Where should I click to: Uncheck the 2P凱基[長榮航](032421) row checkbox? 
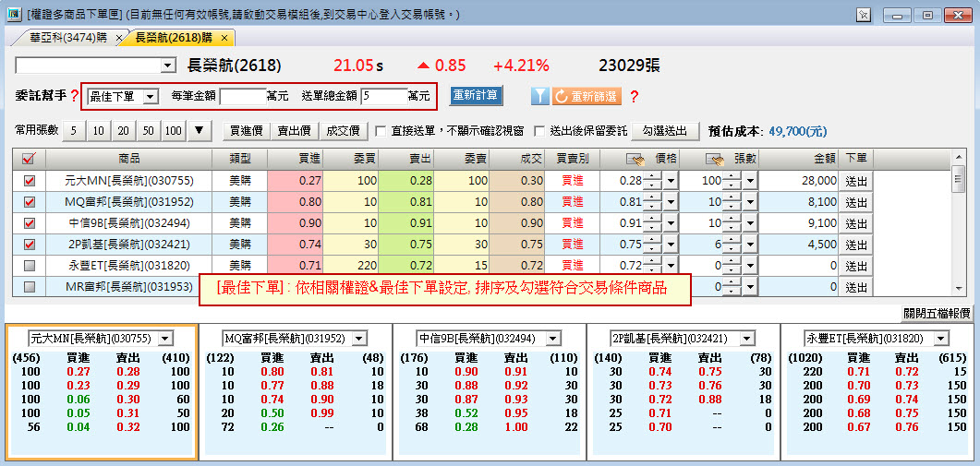[29, 245]
